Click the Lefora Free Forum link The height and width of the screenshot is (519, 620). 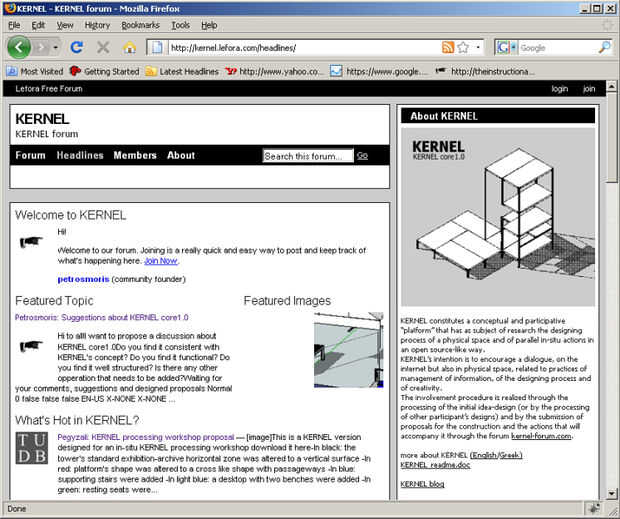coord(49,89)
